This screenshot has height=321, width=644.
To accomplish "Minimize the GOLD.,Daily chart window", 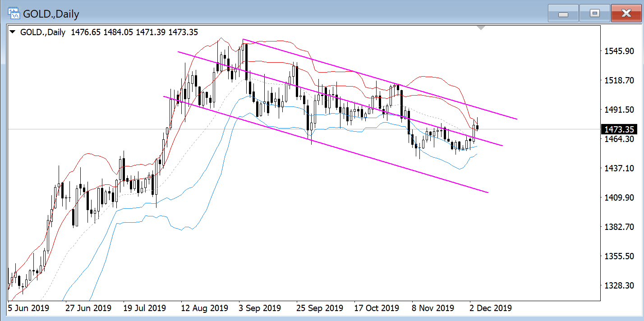I will (x=563, y=14).
